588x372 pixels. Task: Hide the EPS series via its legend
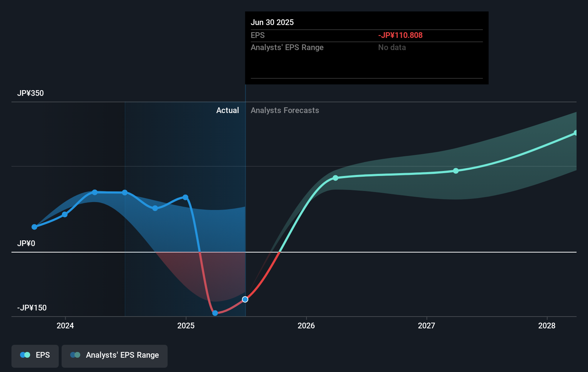point(35,356)
